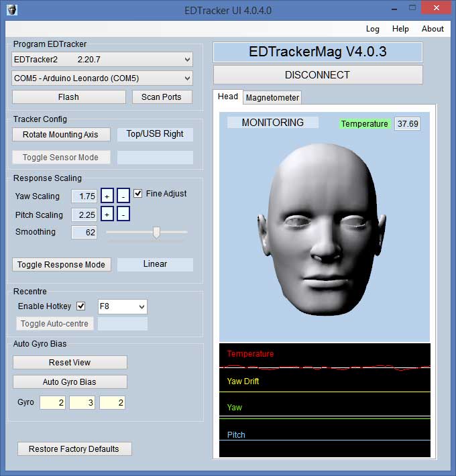This screenshot has height=476, width=456.
Task: Click the EDTrackerMag V4.0.3 banner
Action: (318, 52)
